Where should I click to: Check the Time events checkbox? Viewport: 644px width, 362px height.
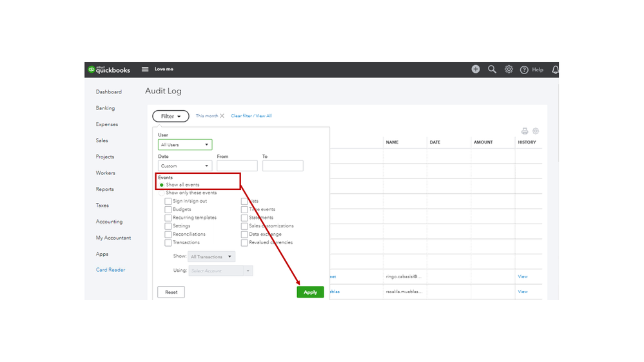(x=244, y=209)
